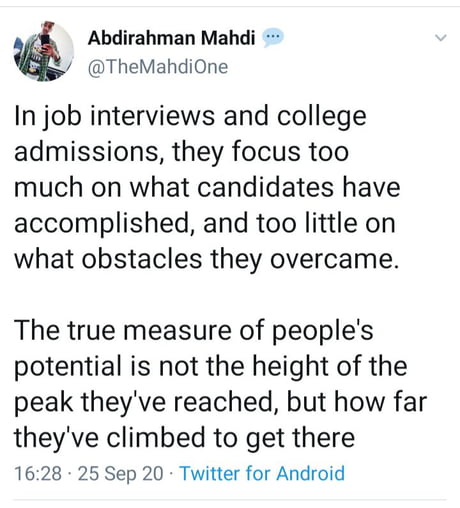
Task: Open the @TheMahdiOne handle link
Action: click(x=158, y=67)
